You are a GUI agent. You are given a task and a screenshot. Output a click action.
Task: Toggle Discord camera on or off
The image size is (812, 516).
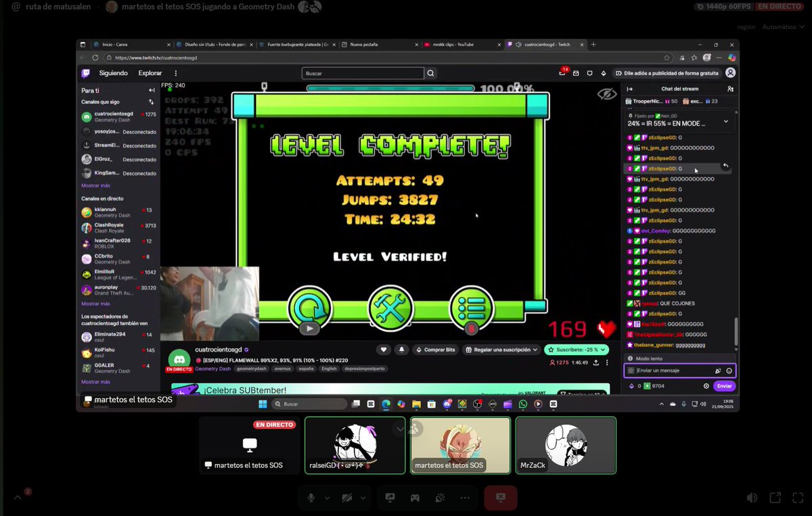[347, 498]
